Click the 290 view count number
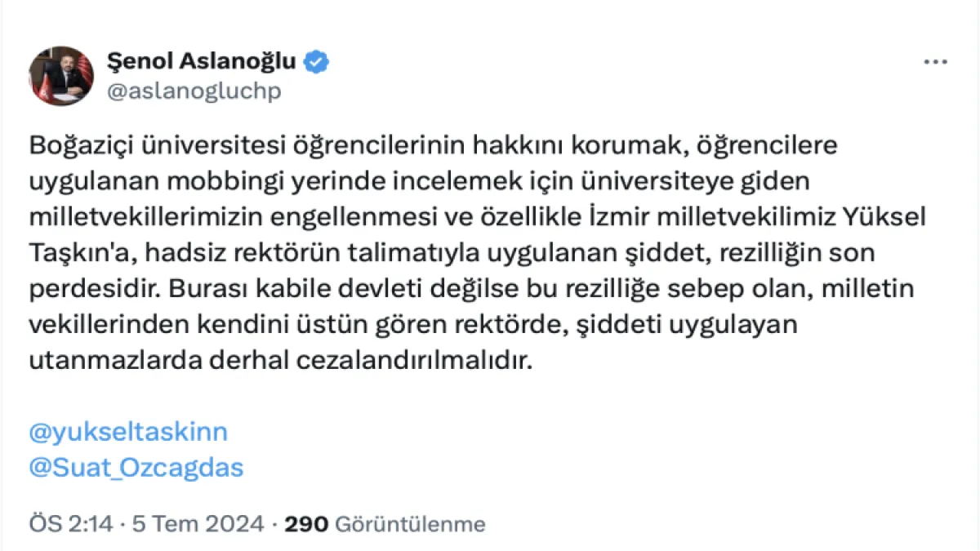 click(x=305, y=523)
